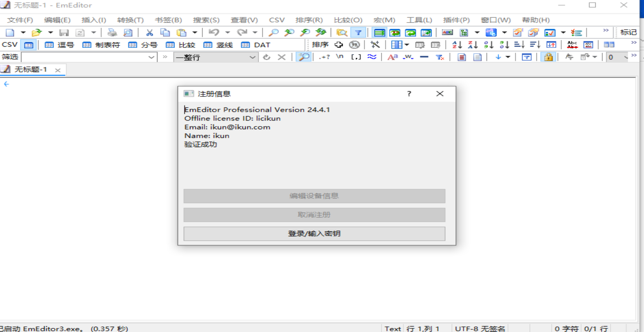The height and width of the screenshot is (332, 644).
Task: Click the refresh filter icon
Action: pyautogui.click(x=267, y=57)
